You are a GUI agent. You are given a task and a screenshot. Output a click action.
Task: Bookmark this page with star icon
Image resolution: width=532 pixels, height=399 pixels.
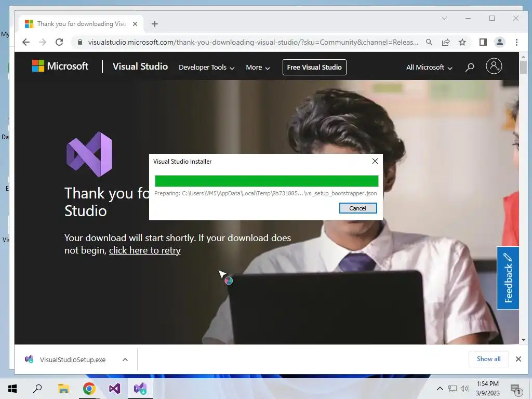tap(462, 42)
